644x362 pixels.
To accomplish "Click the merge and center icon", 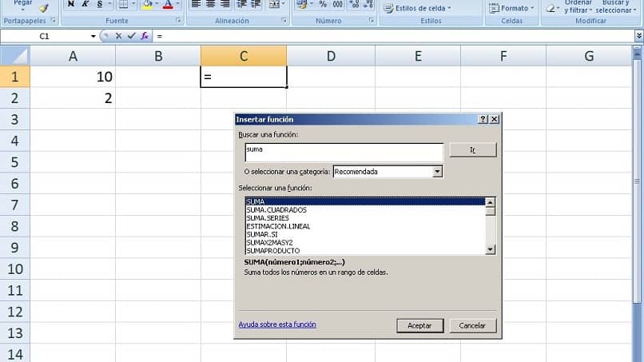I will tap(274, 4).
